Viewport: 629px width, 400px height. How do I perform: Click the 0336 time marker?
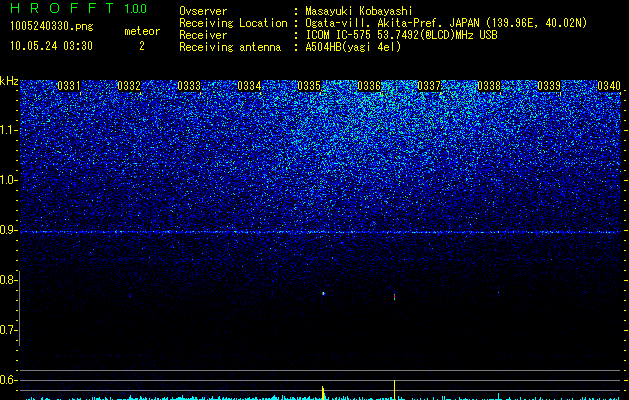click(369, 86)
